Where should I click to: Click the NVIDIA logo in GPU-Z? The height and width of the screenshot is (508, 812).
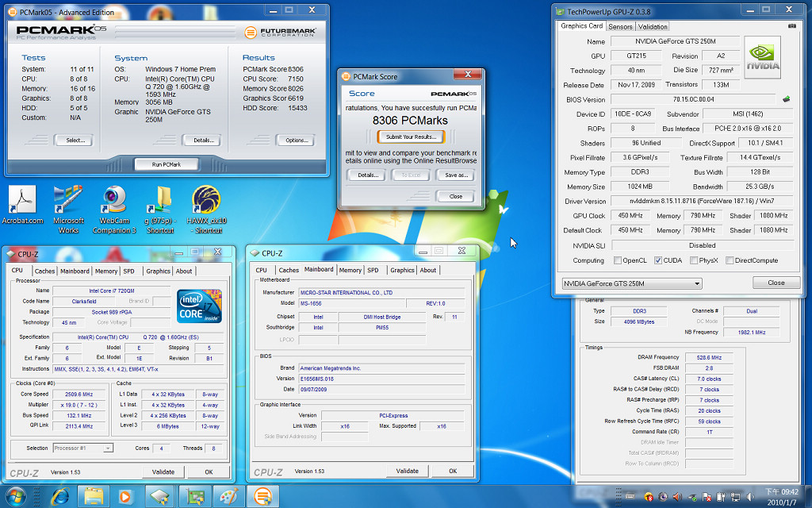pos(762,57)
